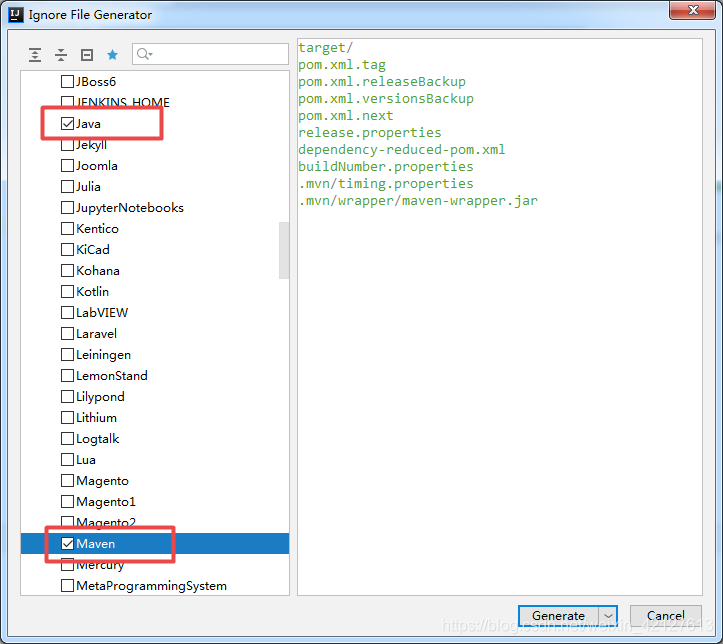Click pom.xml.versionsBackup preview line

[x=386, y=99]
